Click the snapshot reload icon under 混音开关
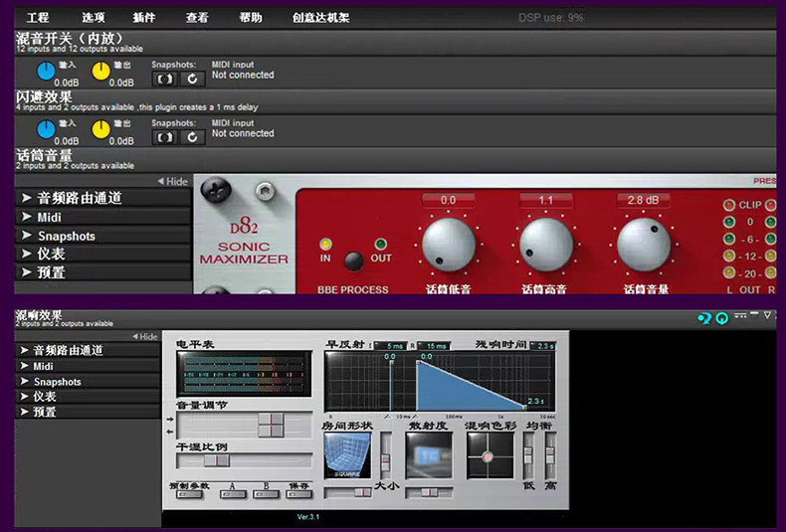The height and width of the screenshot is (532, 786). (192, 80)
